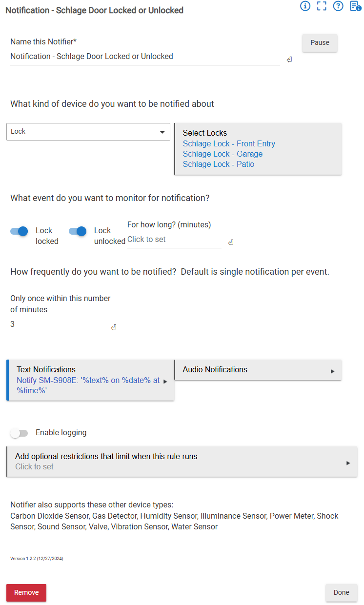This screenshot has height=605, width=364.
Task: Toggle the 'Lock unlocked' switch
Action: pos(78,231)
